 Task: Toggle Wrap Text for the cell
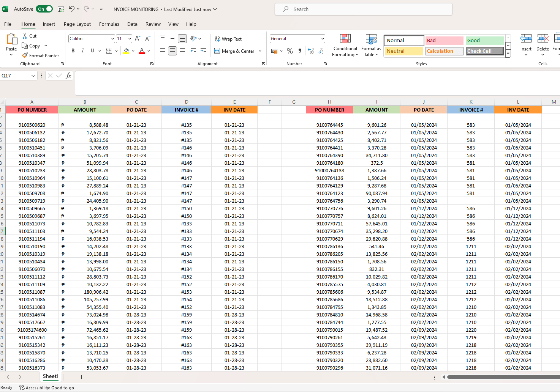228,39
